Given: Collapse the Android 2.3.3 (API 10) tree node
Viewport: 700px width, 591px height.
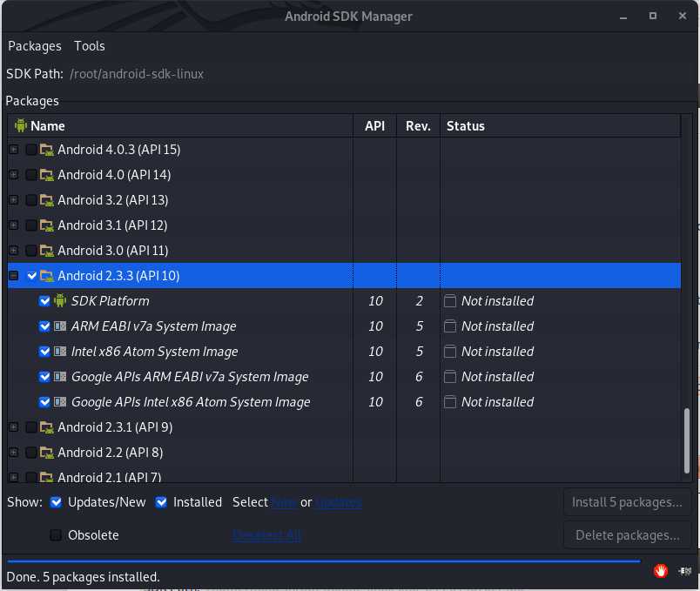Looking at the screenshot, I should point(14,276).
